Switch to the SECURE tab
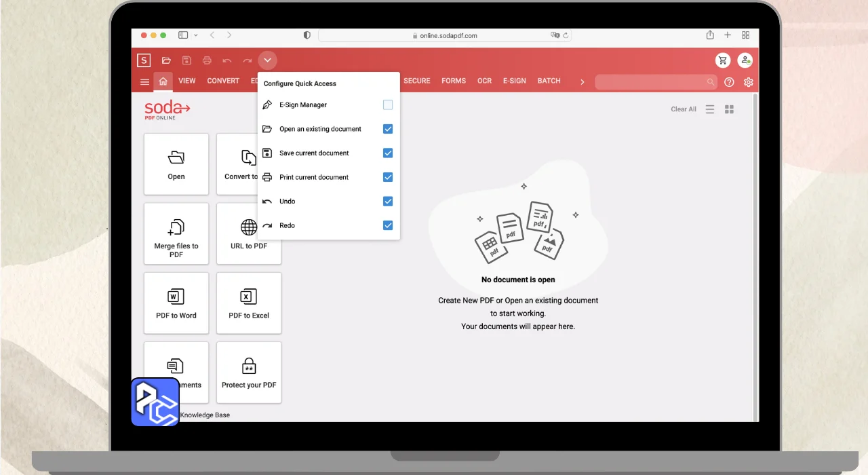Image resolution: width=868 pixels, height=475 pixels. tap(417, 81)
